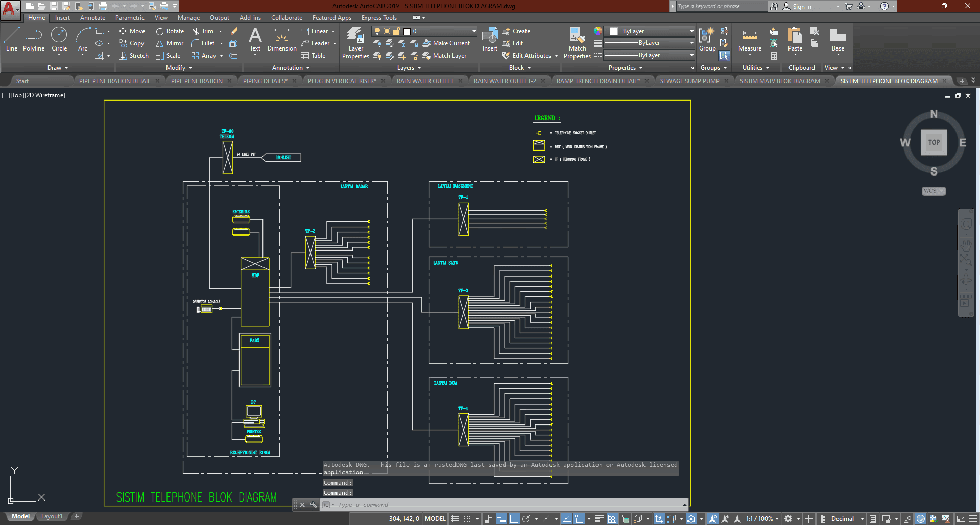Viewport: 980px width, 525px height.
Task: Open the annotation scale 1:1 dropdown
Action: click(761, 519)
